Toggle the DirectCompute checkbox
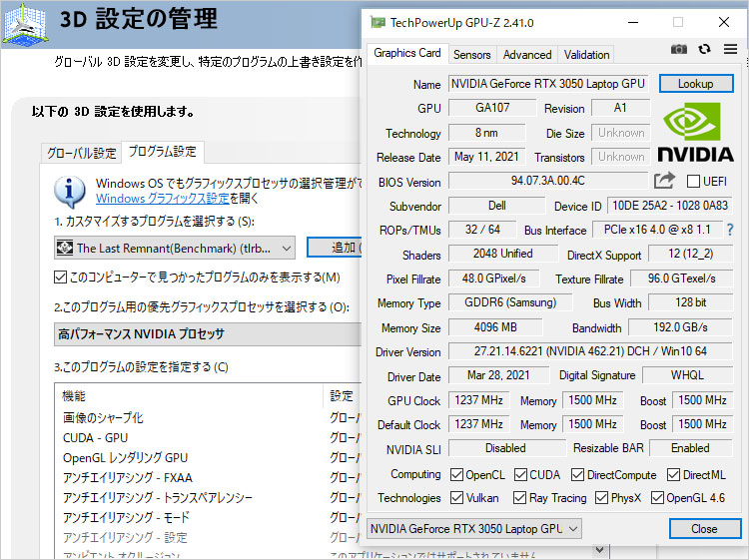 click(x=577, y=474)
